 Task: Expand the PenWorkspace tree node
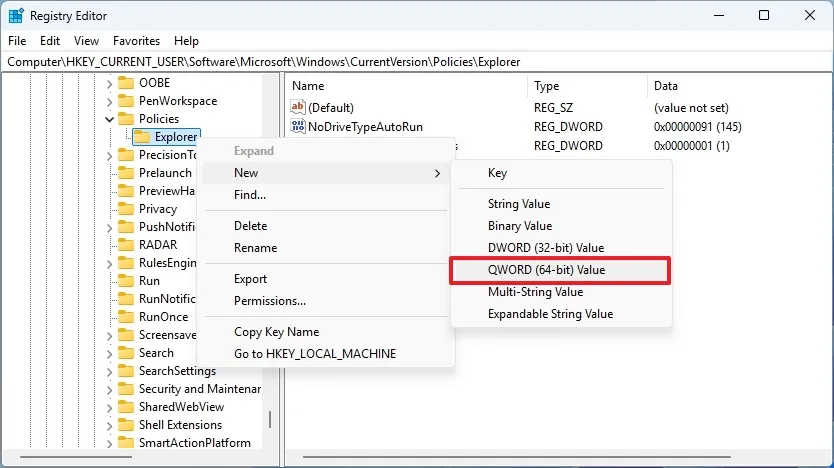tap(109, 101)
